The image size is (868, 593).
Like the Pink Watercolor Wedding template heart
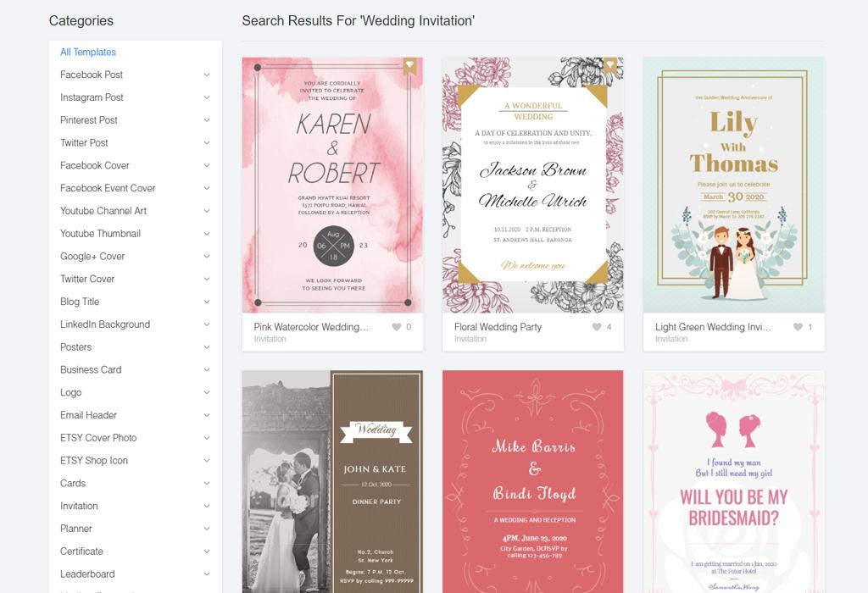point(397,327)
